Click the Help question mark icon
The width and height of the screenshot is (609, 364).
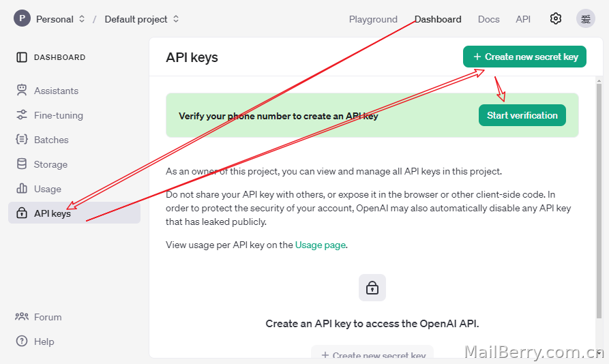click(22, 341)
